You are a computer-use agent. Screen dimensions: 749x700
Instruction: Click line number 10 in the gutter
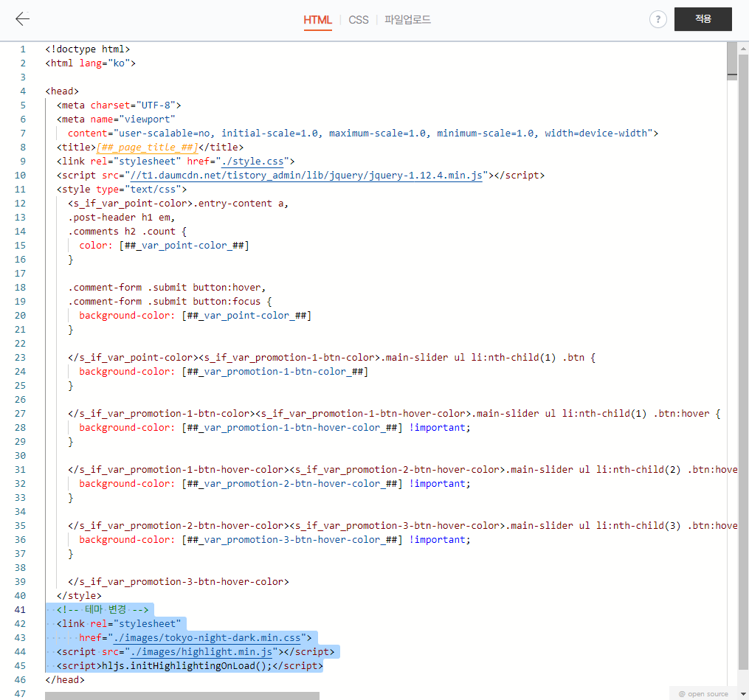coord(20,176)
